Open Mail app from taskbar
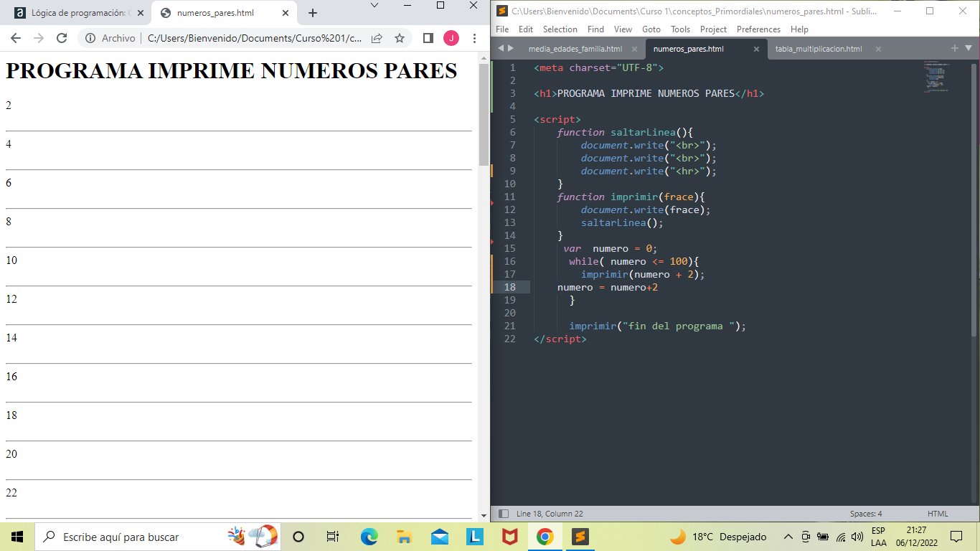This screenshot has height=551, width=980. click(439, 537)
